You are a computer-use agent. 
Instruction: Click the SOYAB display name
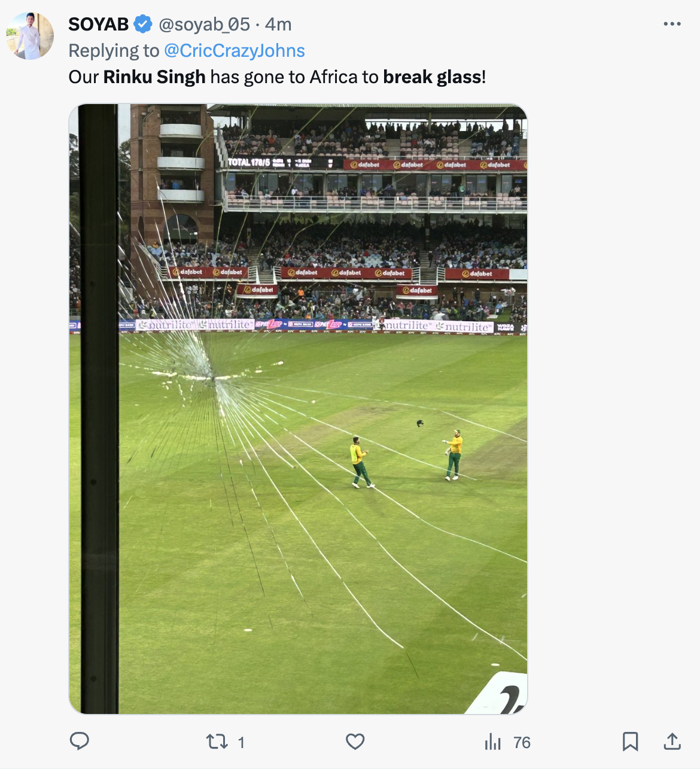99,24
